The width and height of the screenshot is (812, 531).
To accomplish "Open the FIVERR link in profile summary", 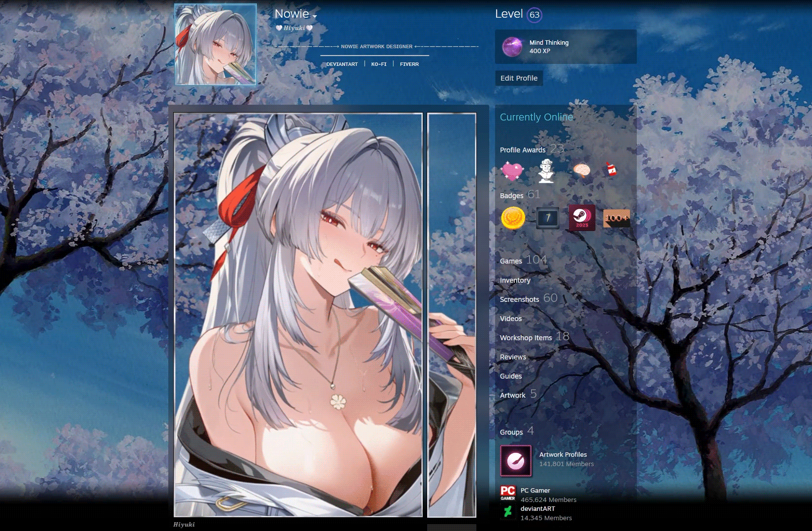I will click(409, 64).
